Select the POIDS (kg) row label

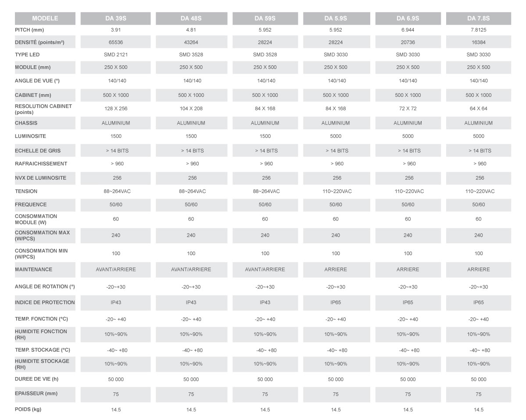[28, 409]
